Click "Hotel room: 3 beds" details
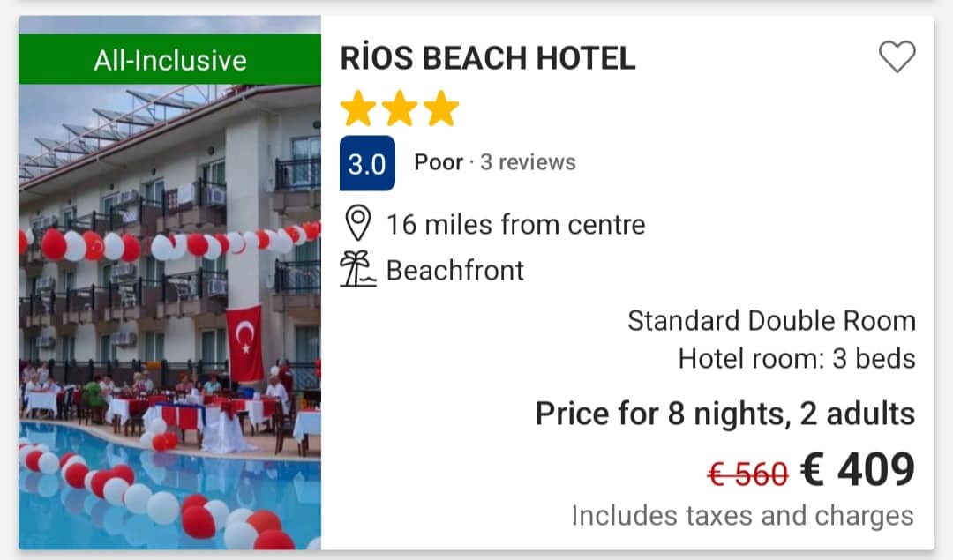This screenshot has width=953, height=560. (796, 359)
